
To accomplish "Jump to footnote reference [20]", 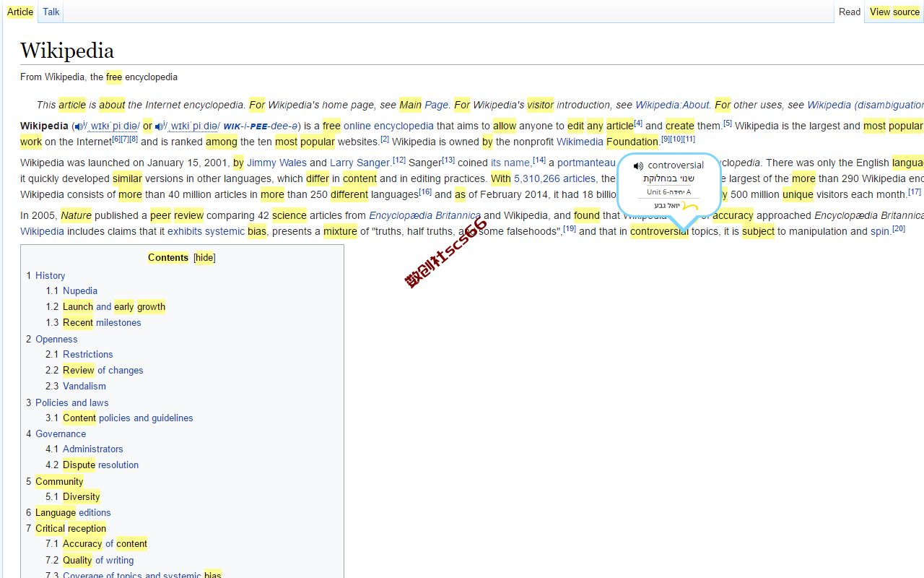I will click(x=899, y=228).
